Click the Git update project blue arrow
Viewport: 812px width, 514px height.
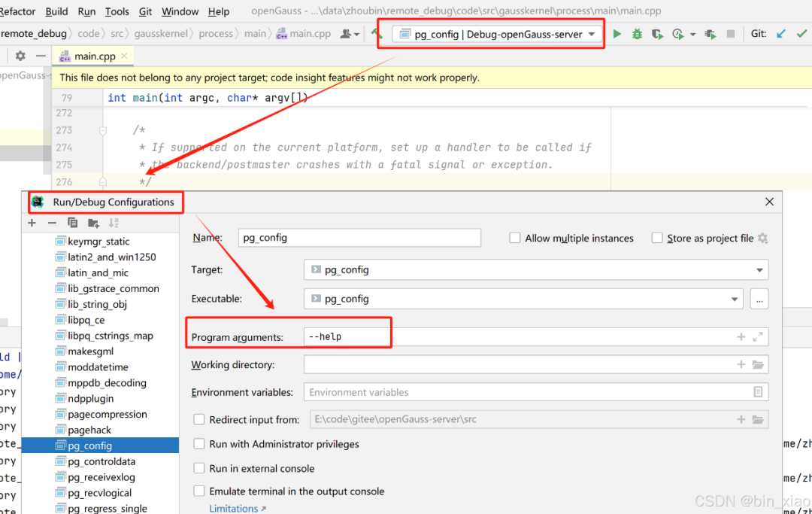(781, 34)
